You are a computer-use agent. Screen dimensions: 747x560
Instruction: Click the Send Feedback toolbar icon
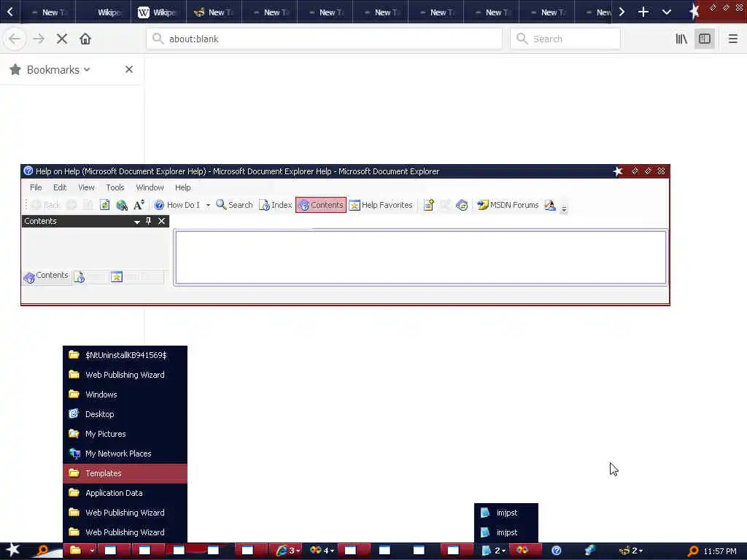point(550,205)
